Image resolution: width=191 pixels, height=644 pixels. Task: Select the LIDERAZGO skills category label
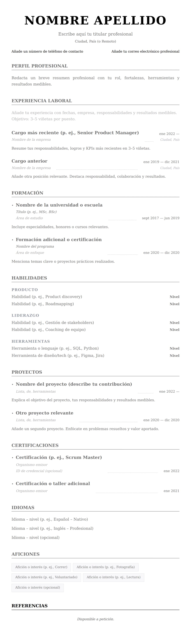tap(25, 316)
